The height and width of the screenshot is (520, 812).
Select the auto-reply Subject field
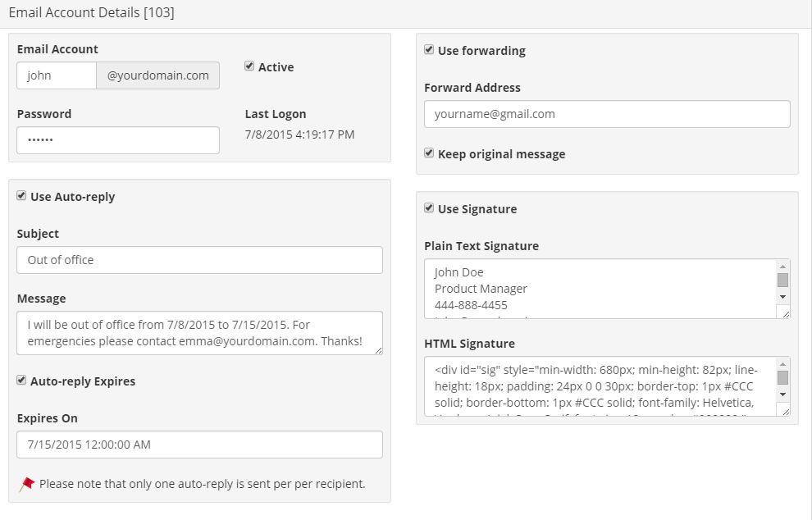click(199, 260)
